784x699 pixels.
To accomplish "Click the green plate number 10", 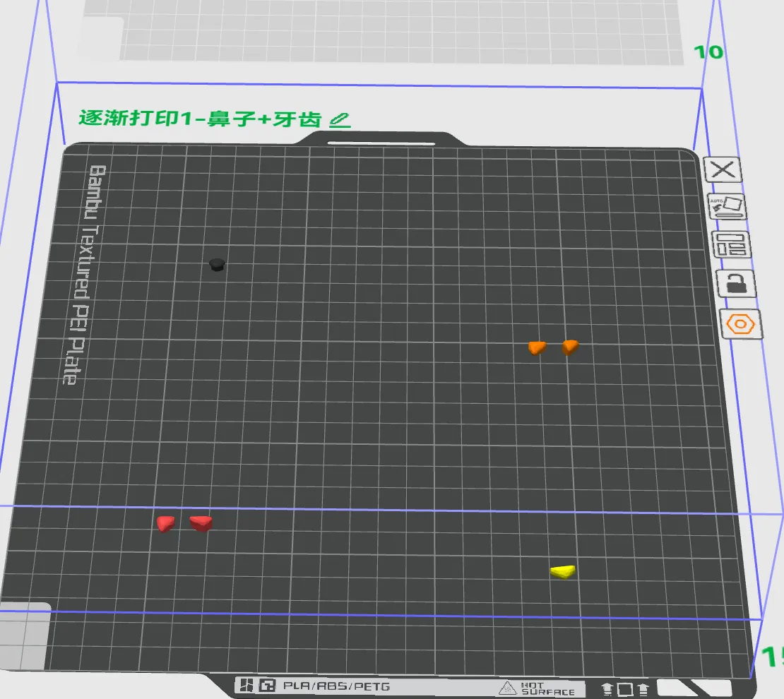I will point(708,52).
